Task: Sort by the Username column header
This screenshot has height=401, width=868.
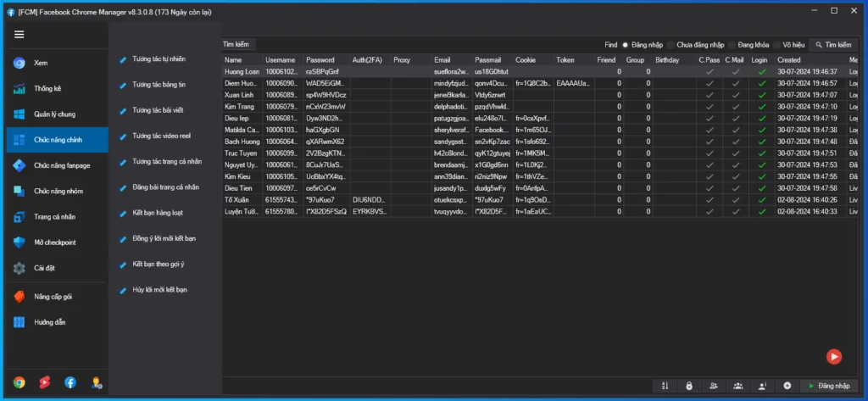Action: pos(283,60)
